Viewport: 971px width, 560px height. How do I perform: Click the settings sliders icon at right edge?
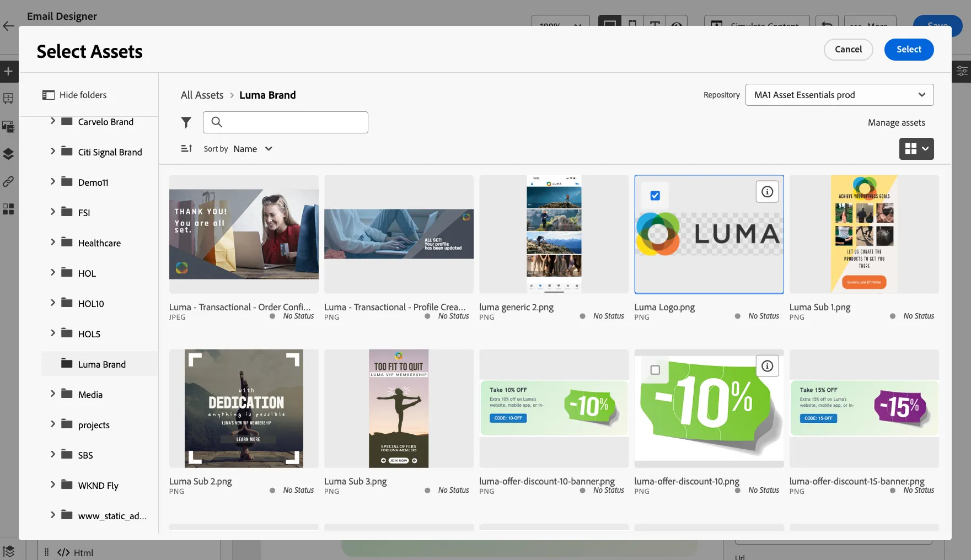pyautogui.click(x=962, y=71)
